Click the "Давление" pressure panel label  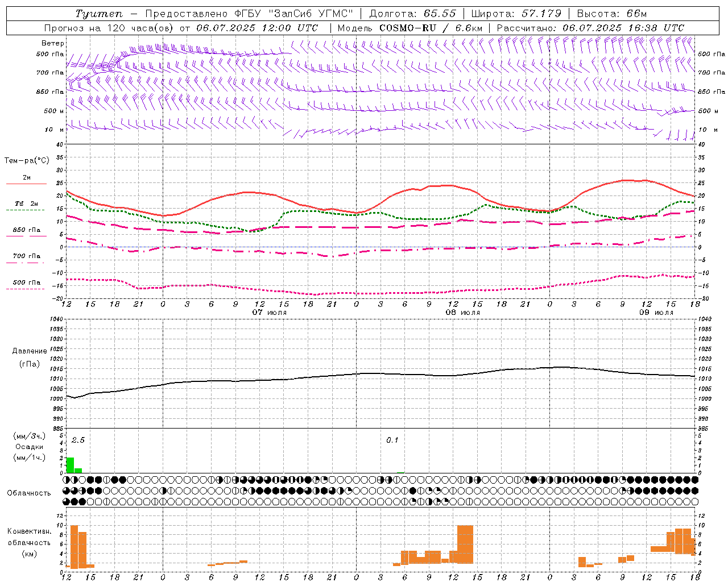tap(30, 351)
